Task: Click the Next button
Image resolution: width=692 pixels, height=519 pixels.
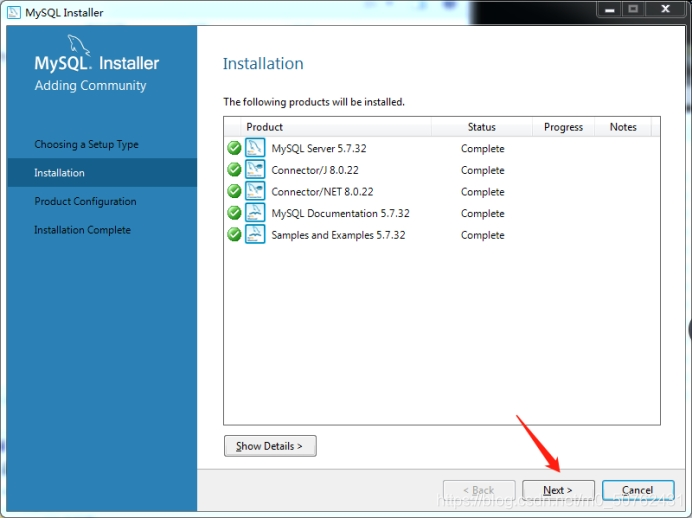Action: (558, 490)
